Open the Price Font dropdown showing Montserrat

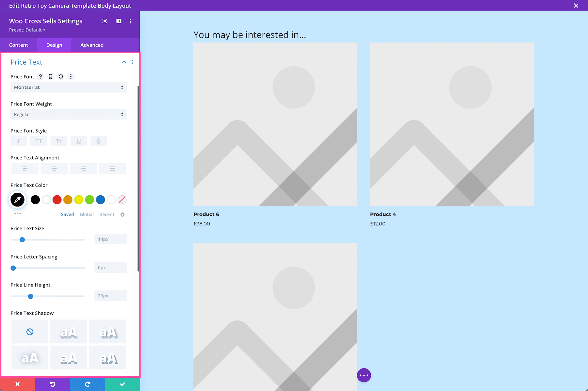click(x=69, y=87)
